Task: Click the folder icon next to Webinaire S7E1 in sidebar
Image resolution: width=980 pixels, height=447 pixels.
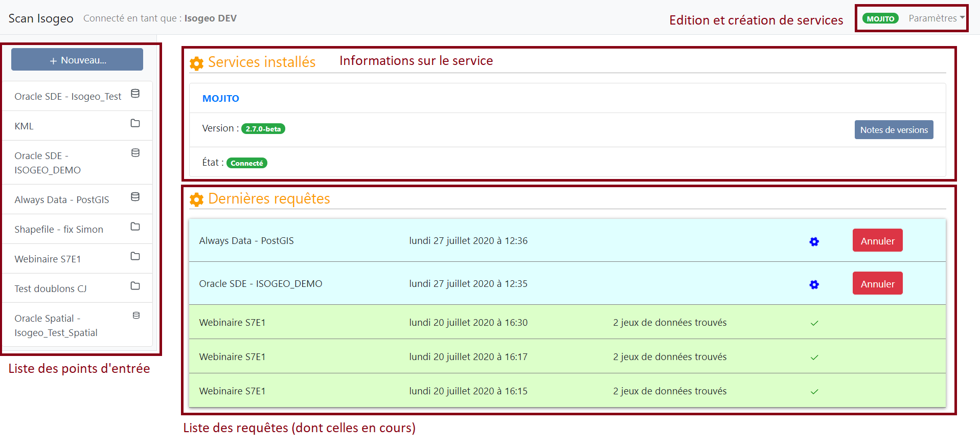Action: click(x=135, y=256)
